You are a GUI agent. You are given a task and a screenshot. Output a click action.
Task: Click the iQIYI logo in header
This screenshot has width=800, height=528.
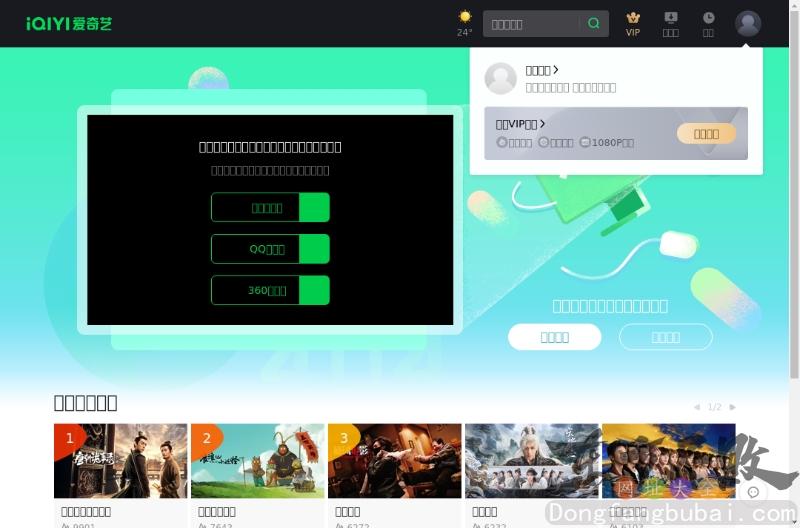coord(69,23)
